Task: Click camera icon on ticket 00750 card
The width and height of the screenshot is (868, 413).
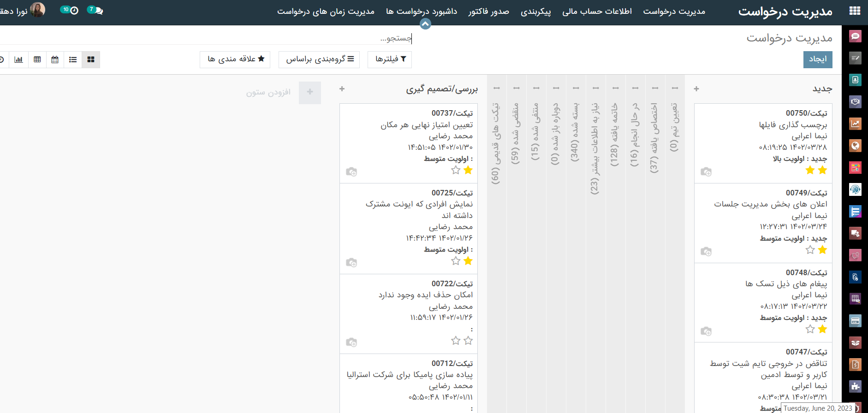Action: [706, 172]
